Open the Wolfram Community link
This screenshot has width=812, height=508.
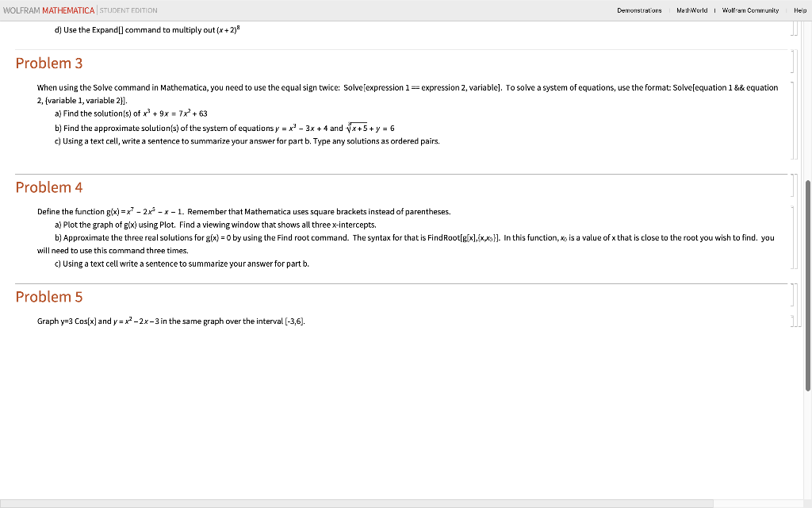coord(750,10)
